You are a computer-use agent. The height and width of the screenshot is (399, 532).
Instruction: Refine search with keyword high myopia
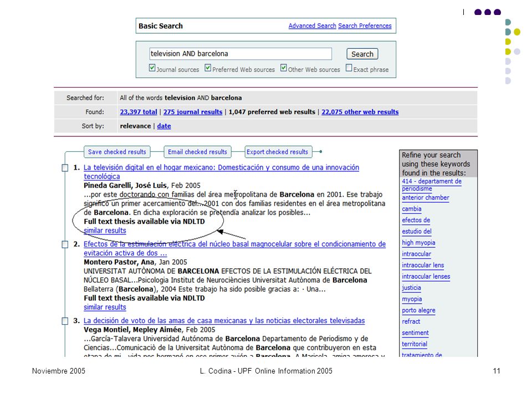[x=418, y=243]
